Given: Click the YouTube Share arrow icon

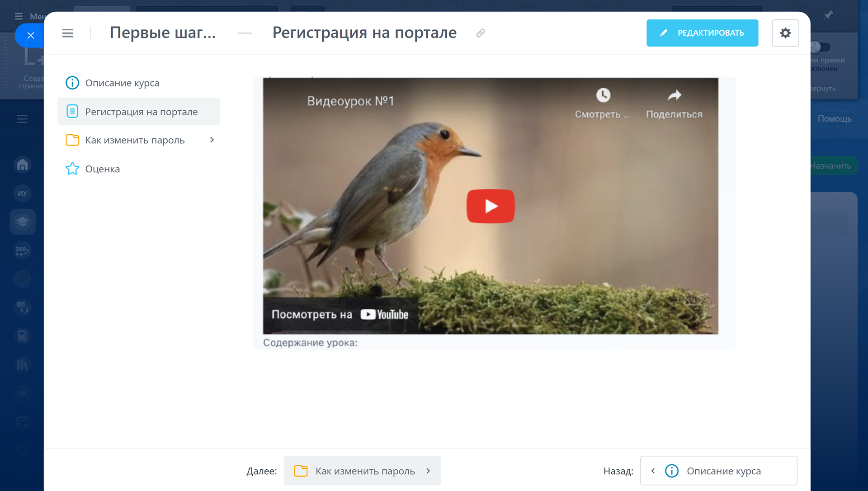Looking at the screenshot, I should [x=674, y=95].
